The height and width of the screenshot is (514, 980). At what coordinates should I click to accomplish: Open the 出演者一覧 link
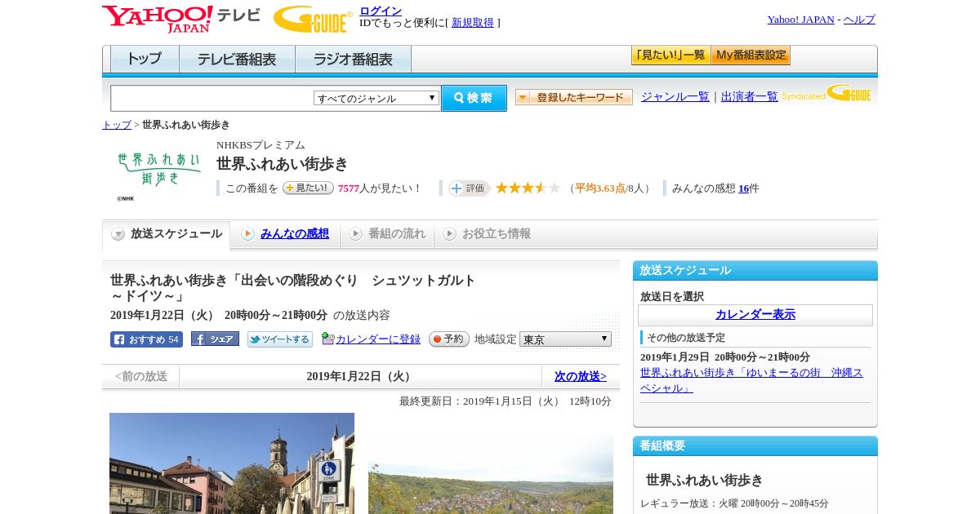coord(750,96)
